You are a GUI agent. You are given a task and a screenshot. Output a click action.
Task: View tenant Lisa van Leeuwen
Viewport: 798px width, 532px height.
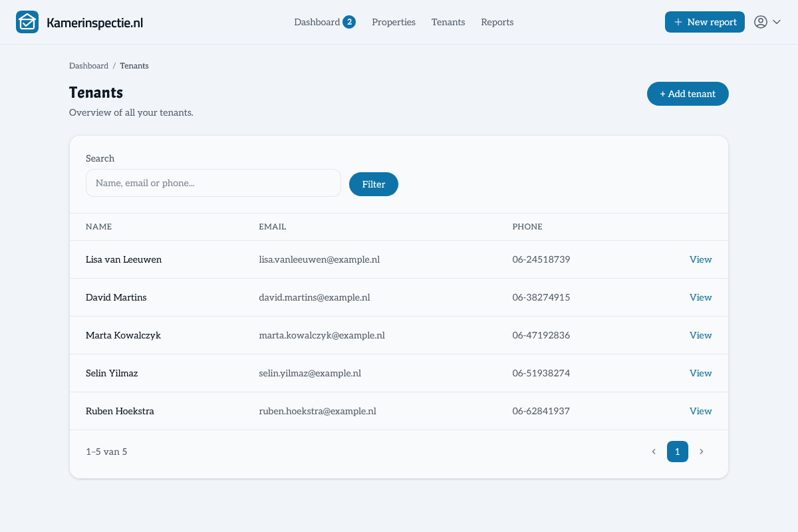click(x=701, y=259)
